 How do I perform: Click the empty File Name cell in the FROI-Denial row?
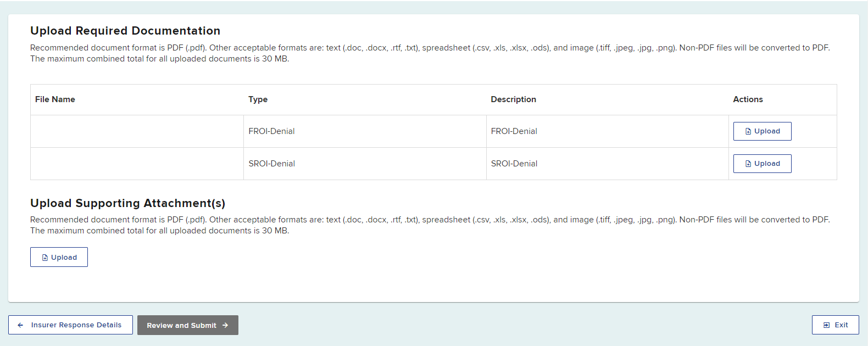[x=137, y=131]
